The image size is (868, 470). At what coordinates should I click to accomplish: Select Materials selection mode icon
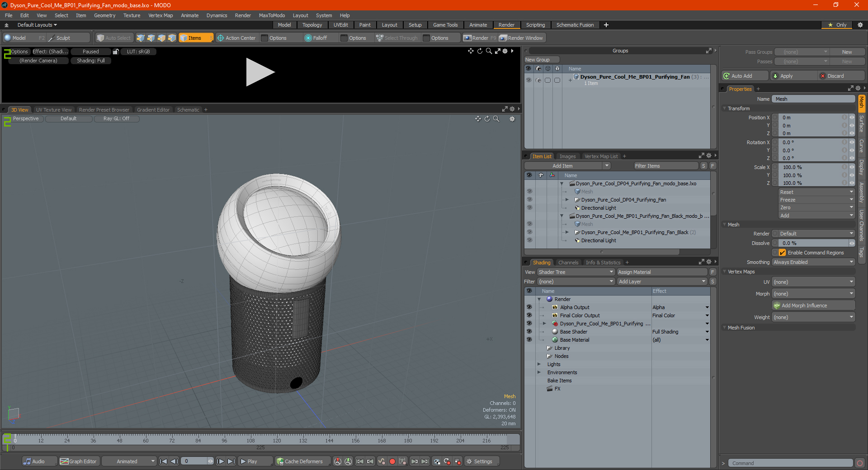pos(172,38)
